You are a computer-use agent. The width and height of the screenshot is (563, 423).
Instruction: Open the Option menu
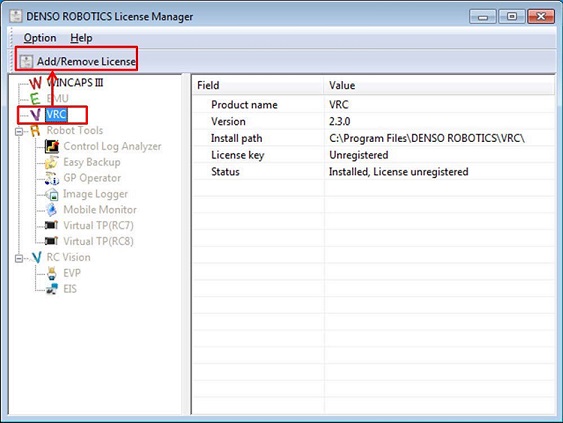coord(40,38)
